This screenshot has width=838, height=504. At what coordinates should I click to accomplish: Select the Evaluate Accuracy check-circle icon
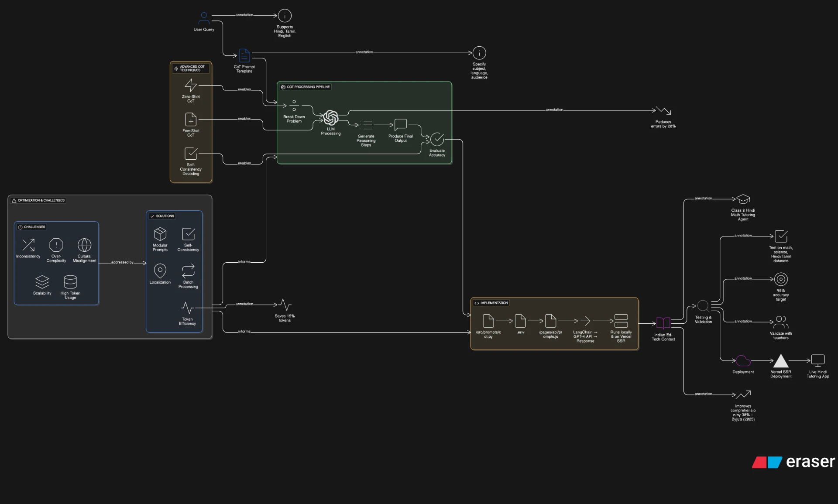pos(437,139)
